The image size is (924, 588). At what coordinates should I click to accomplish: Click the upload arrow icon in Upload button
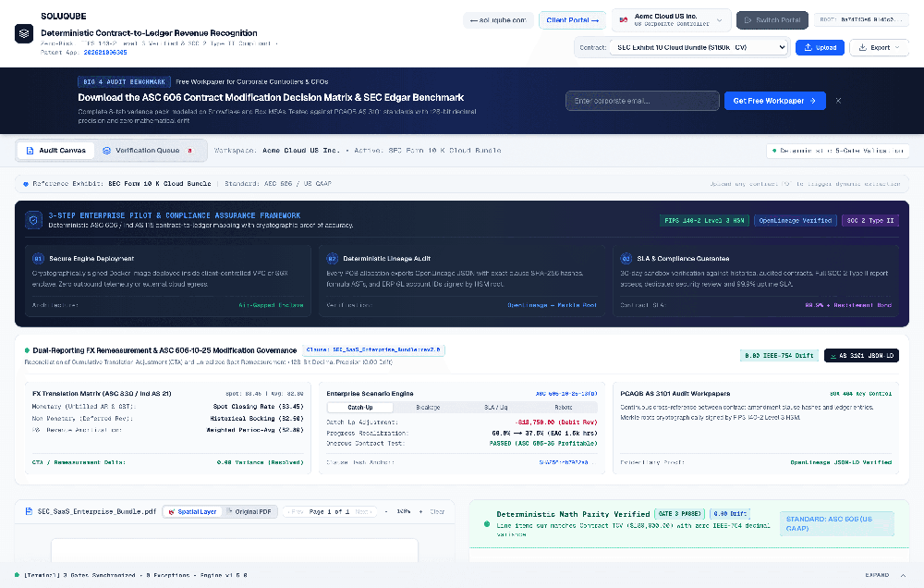pyautogui.click(x=808, y=48)
